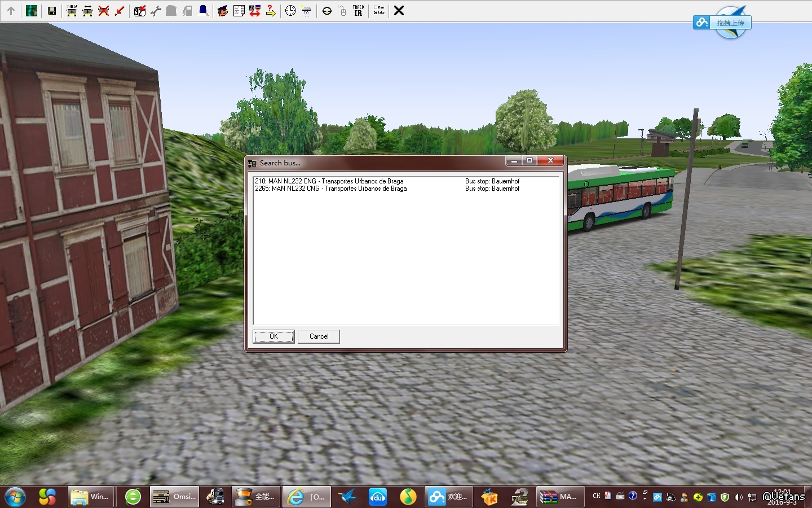812x508 pixels.
Task: Click the blue bell icon in the toolbar
Action: (204, 11)
